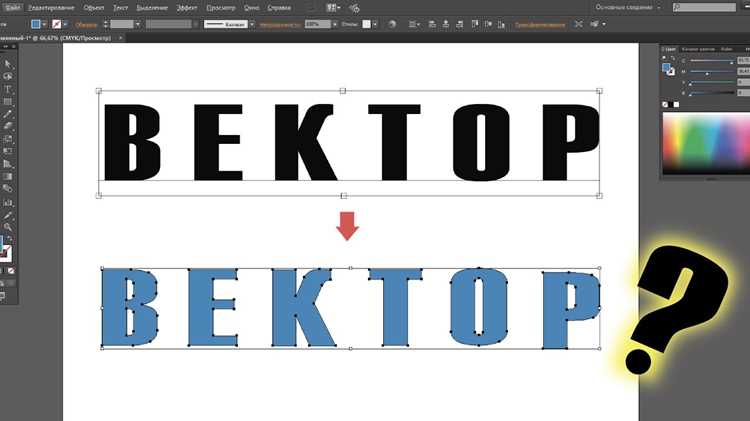Open the Окно menu
750x421 pixels.
[x=252, y=8]
